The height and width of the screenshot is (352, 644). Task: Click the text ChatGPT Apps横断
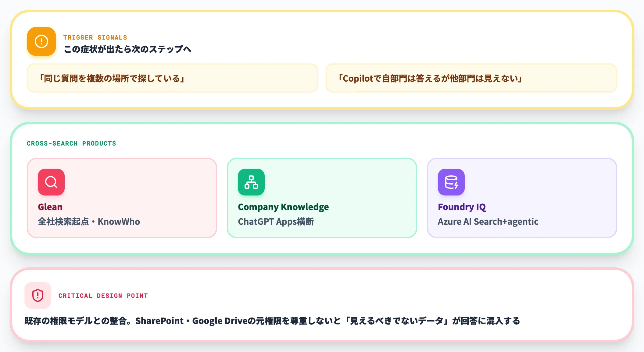[276, 221]
